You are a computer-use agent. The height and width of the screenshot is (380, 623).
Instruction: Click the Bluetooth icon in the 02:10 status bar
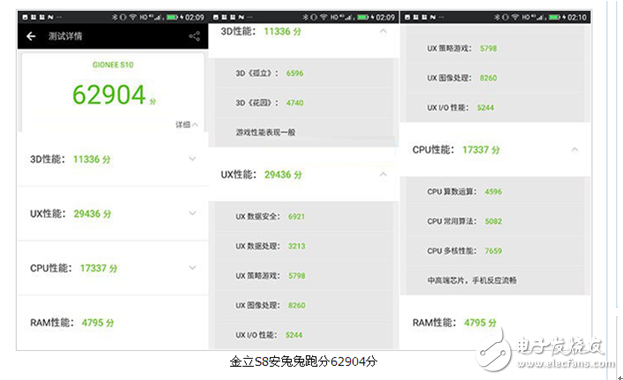click(496, 17)
